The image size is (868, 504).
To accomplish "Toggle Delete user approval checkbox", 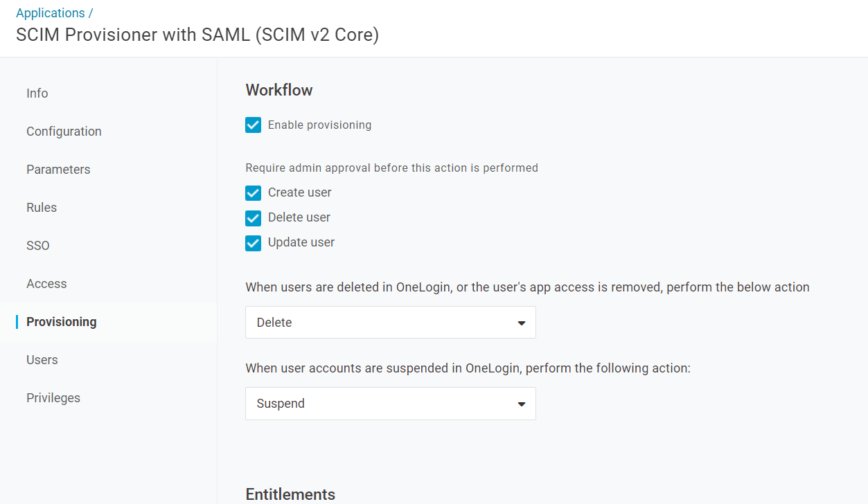I will click(x=254, y=218).
